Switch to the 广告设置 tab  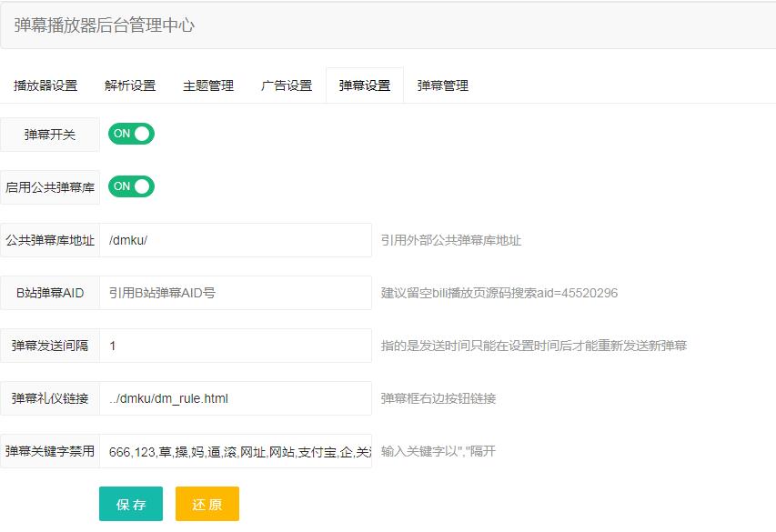tap(284, 85)
